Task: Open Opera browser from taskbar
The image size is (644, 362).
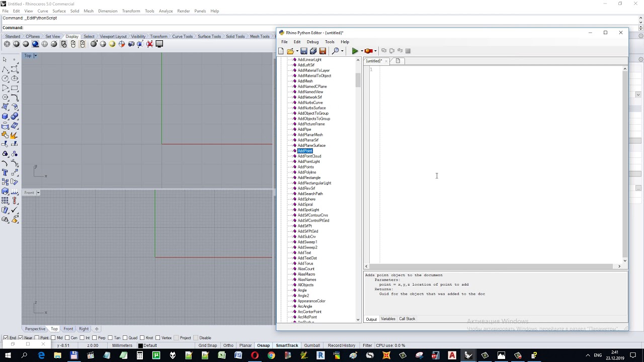Action: 255,355
